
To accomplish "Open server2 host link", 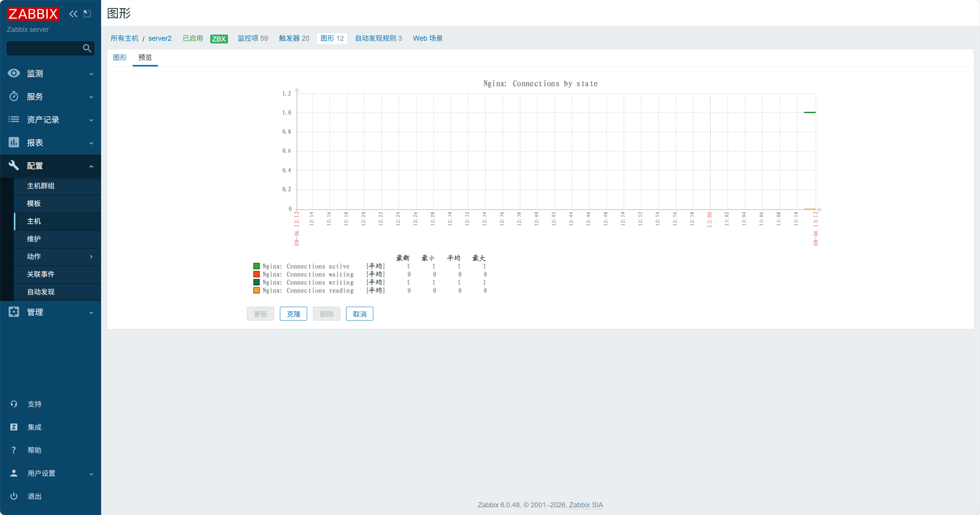I will [160, 38].
